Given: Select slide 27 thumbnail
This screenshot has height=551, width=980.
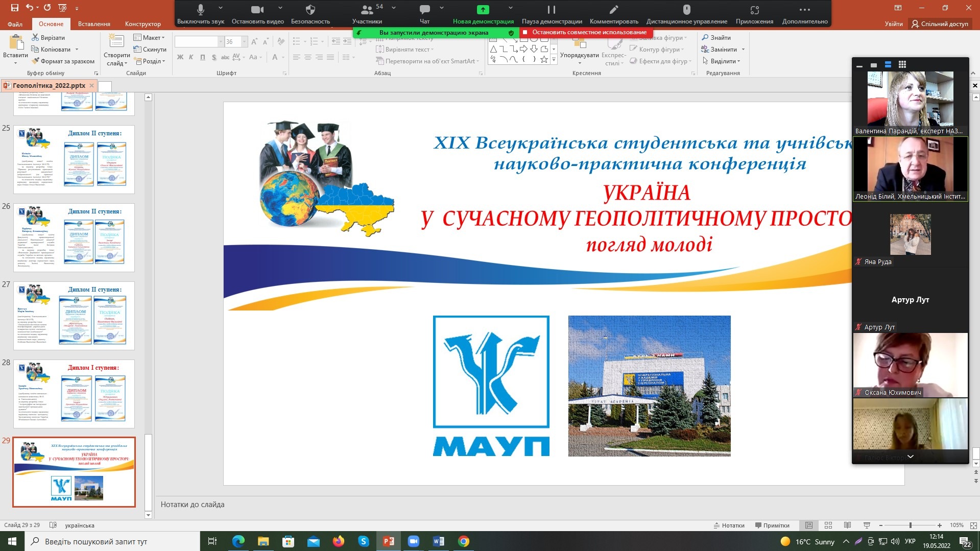Looking at the screenshot, I should pos(74,316).
